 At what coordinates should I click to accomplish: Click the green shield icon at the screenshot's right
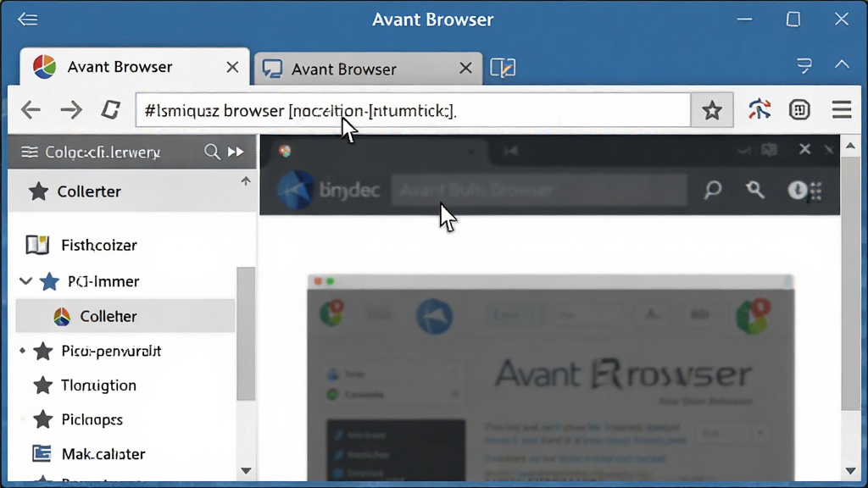753,317
